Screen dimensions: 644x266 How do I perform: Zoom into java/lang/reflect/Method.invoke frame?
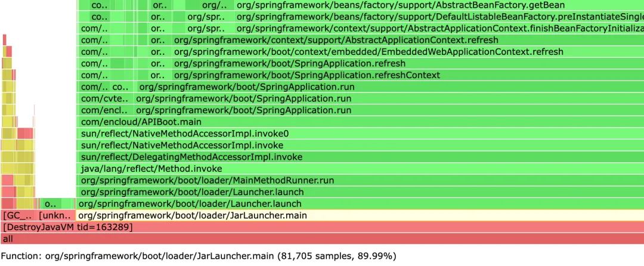click(361, 169)
